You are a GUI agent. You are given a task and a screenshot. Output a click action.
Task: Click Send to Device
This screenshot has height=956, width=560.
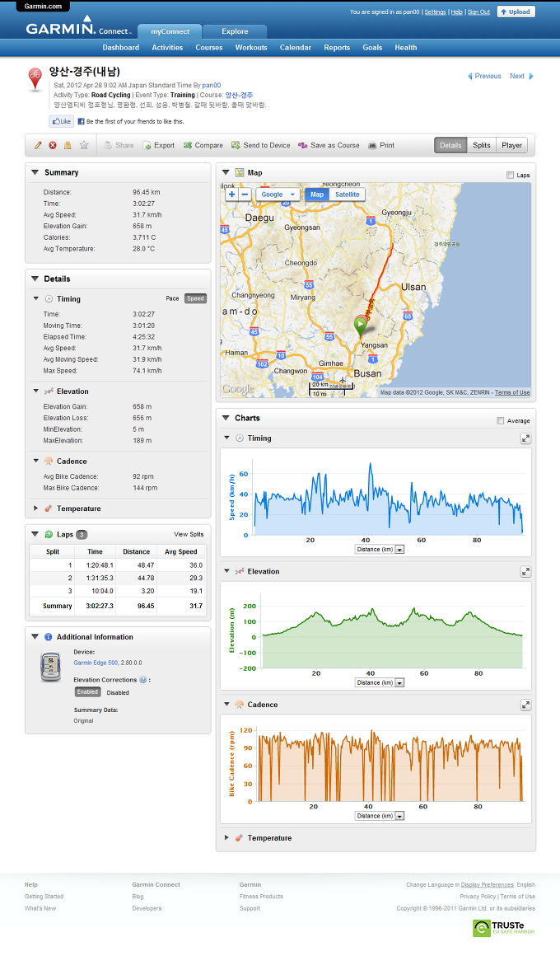pos(261,145)
